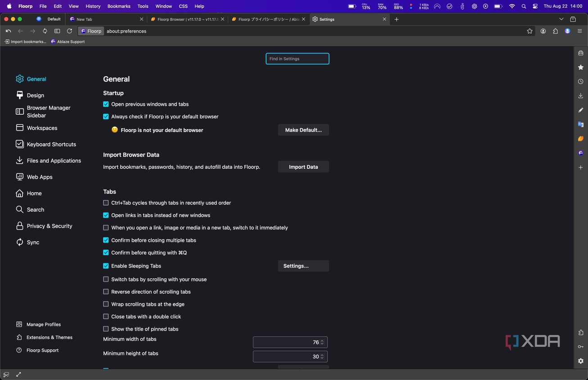The width and height of the screenshot is (588, 380).
Task: Open the ChatGPT menu bar icon
Action: [474, 6]
